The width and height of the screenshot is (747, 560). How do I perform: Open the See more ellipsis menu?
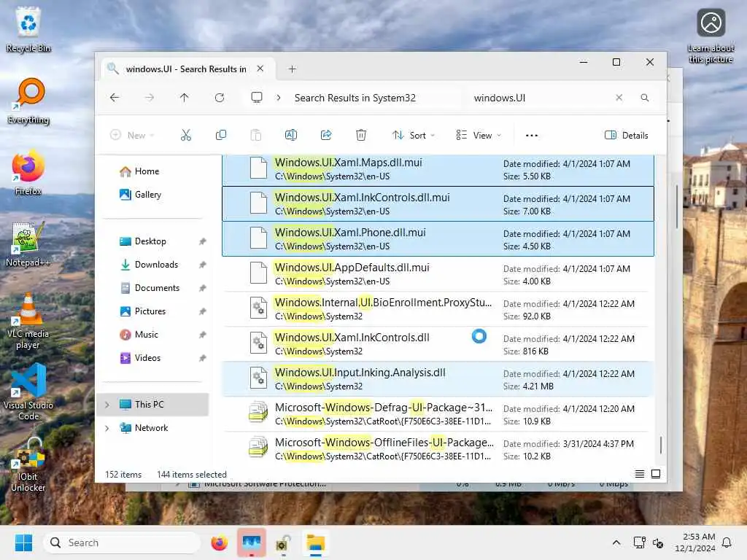[532, 135]
